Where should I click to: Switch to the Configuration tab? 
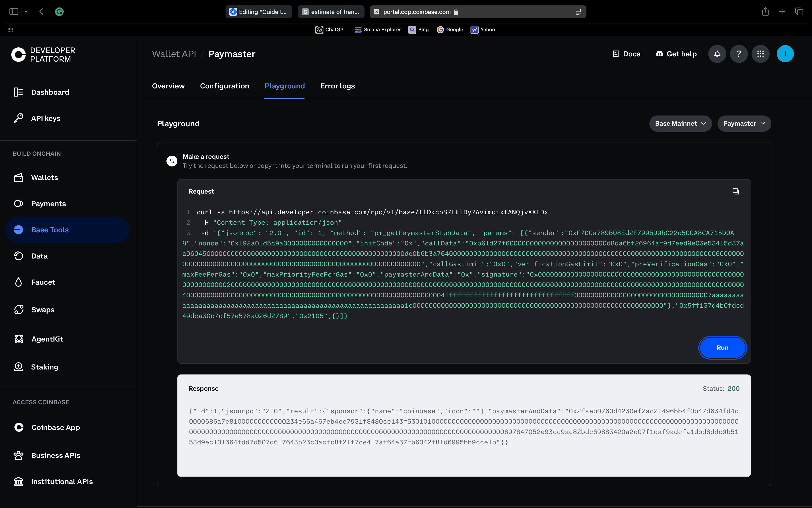(224, 86)
